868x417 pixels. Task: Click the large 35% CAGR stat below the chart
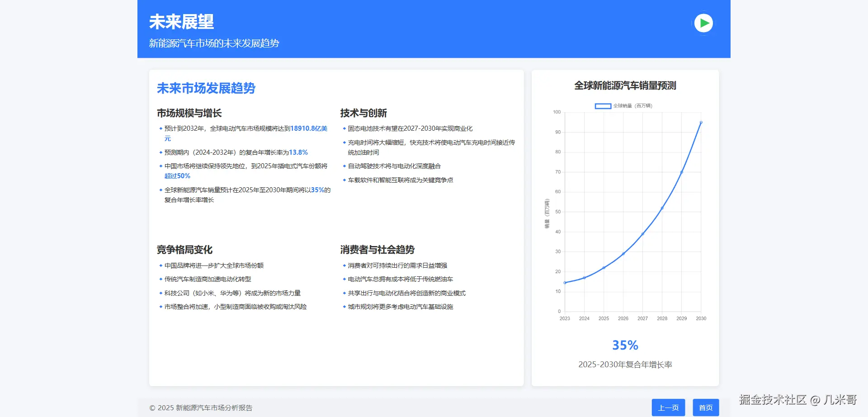625,345
